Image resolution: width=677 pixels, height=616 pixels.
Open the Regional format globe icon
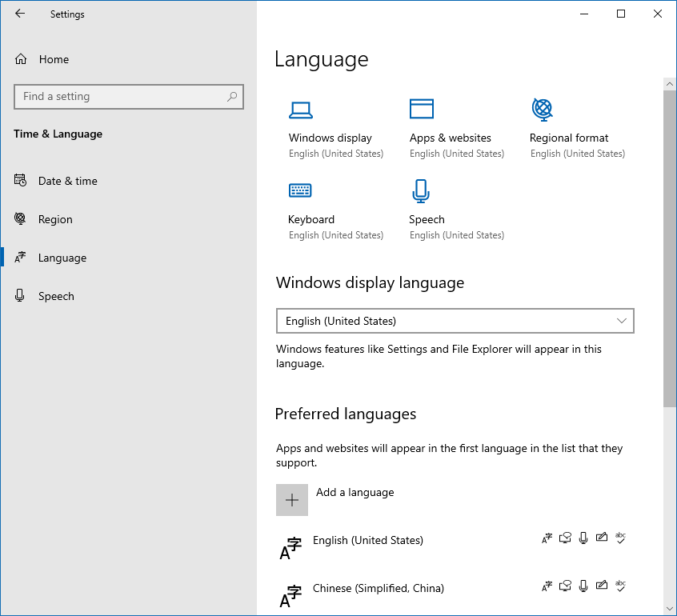point(542,108)
